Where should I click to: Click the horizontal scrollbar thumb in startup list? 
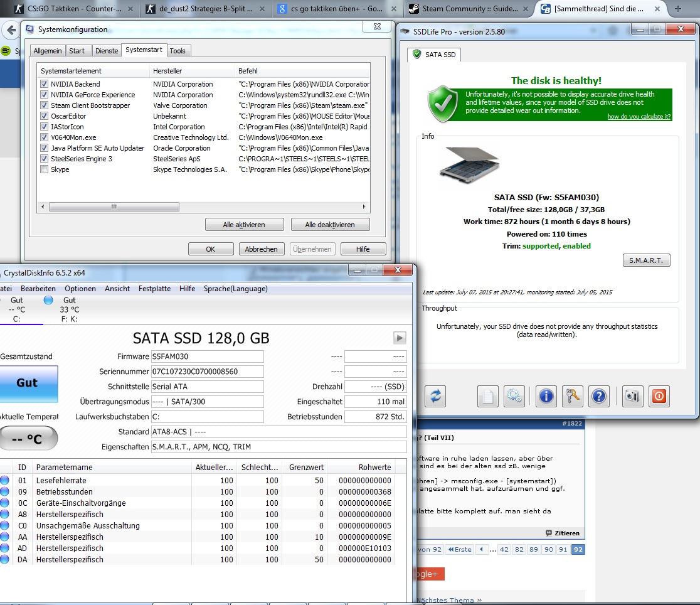(114, 206)
